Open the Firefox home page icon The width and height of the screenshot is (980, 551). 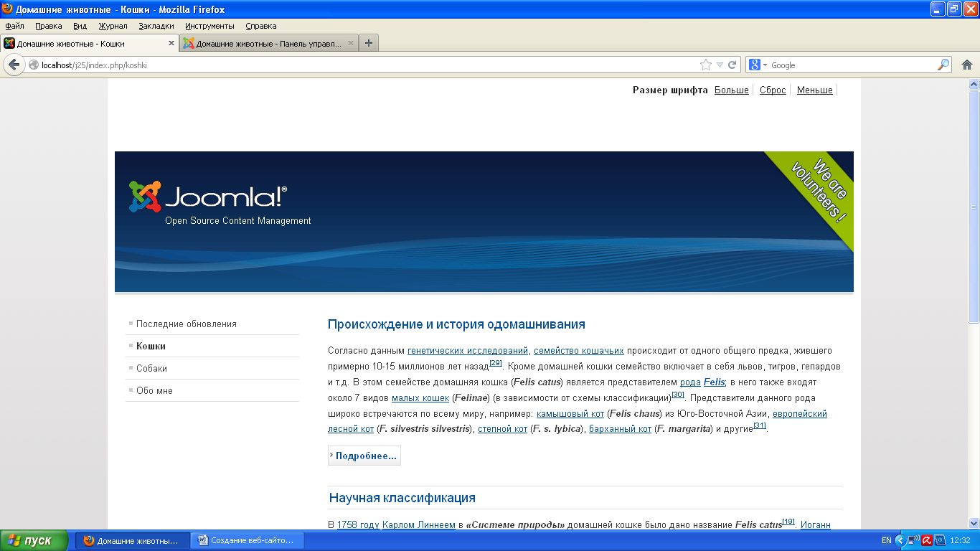click(x=966, y=65)
